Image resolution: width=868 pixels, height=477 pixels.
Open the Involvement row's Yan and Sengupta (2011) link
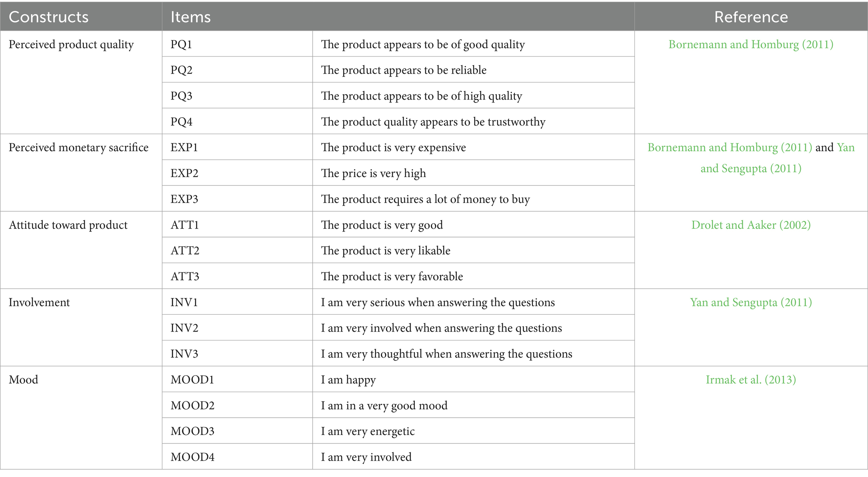coord(750,302)
